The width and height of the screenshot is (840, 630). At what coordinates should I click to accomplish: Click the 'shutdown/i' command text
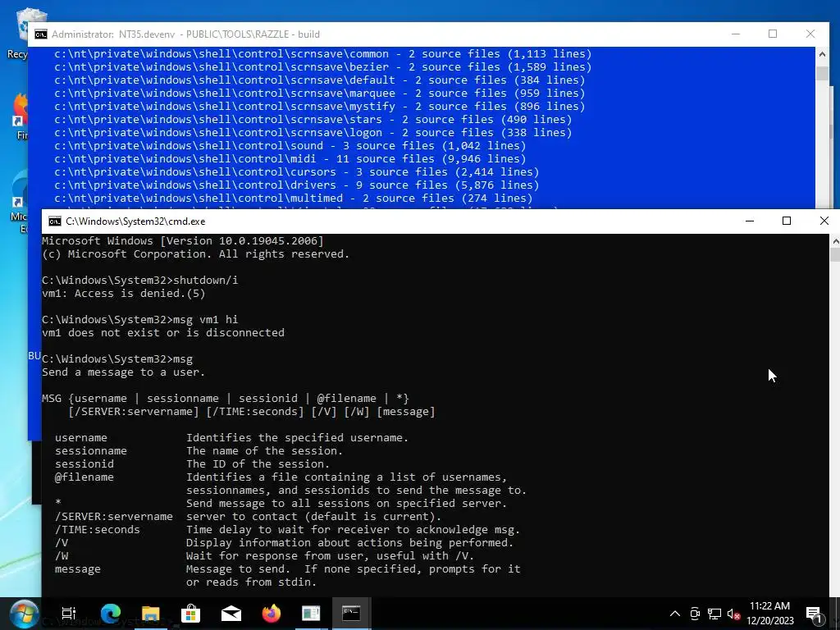206,281
